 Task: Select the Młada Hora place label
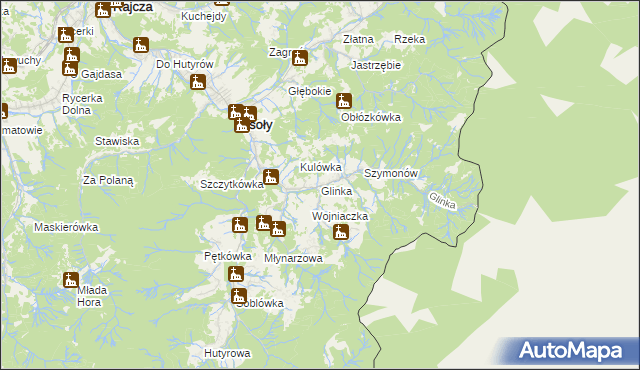pyautogui.click(x=92, y=297)
